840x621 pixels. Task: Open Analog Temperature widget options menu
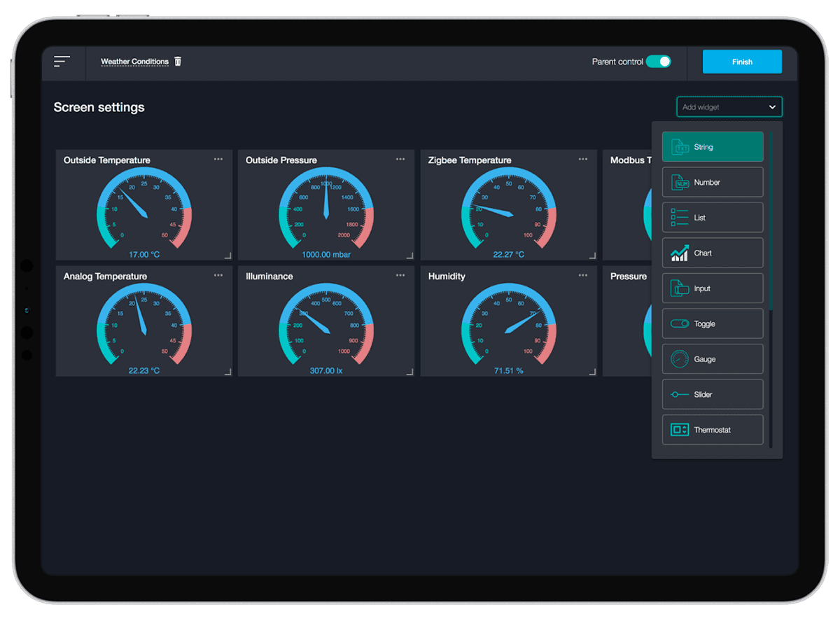click(x=218, y=276)
